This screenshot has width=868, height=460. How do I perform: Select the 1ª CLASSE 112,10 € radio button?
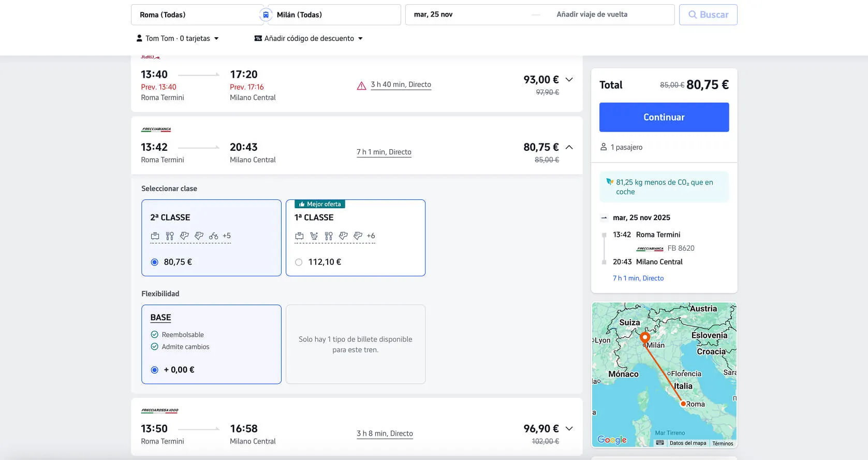click(x=299, y=262)
